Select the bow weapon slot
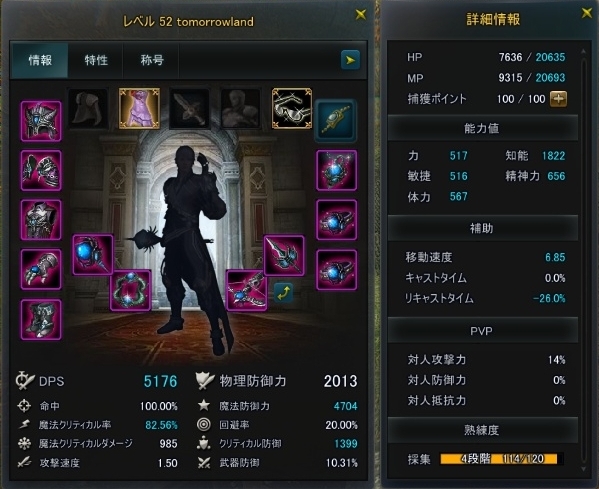 coord(246,290)
